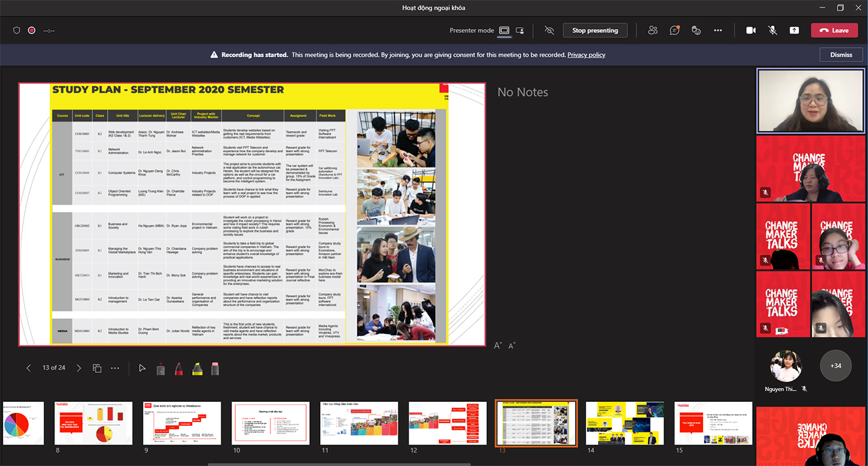Screen dimensions: 868x466
Task: Select the laser pointer tool
Action: [142, 368]
